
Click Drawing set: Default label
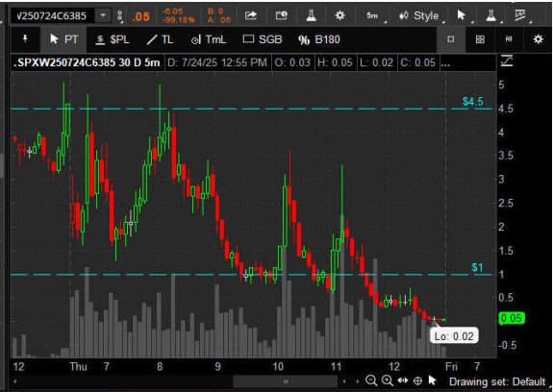point(497,381)
